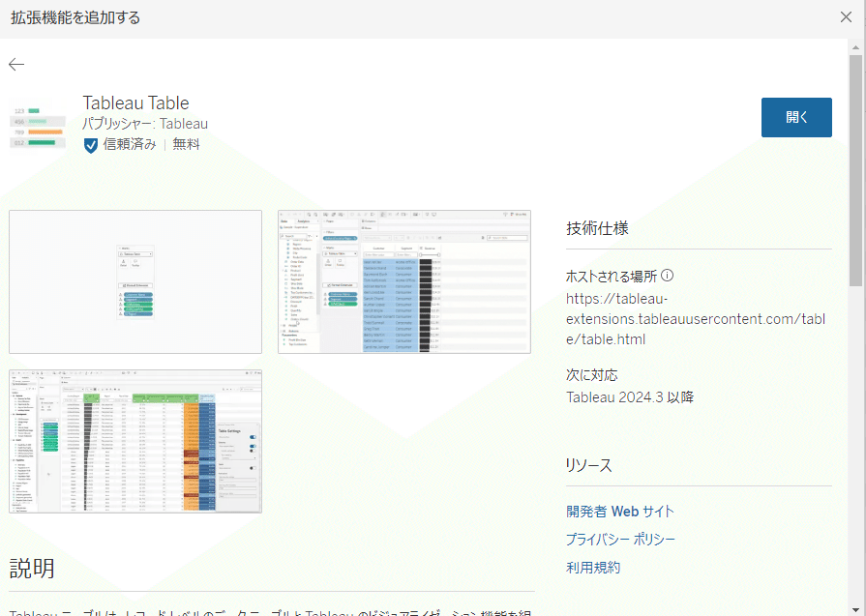
Task: Click the Tableau Table title heading
Action: (135, 103)
